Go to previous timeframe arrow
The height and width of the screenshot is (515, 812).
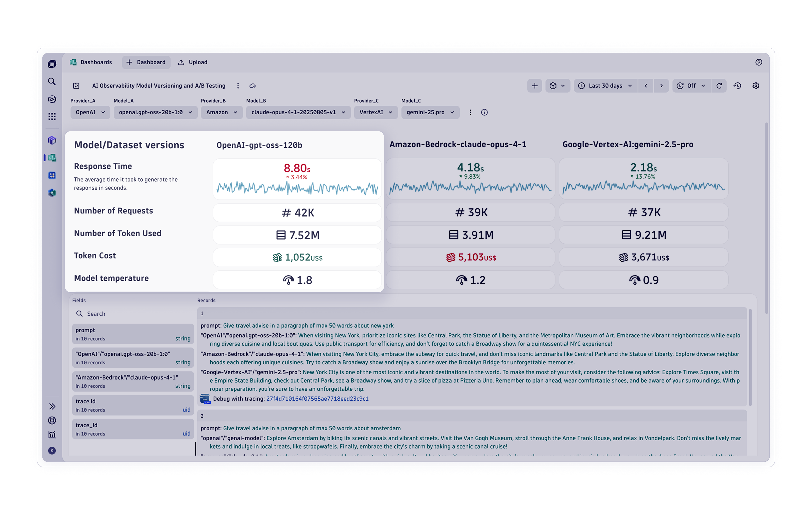coord(646,85)
